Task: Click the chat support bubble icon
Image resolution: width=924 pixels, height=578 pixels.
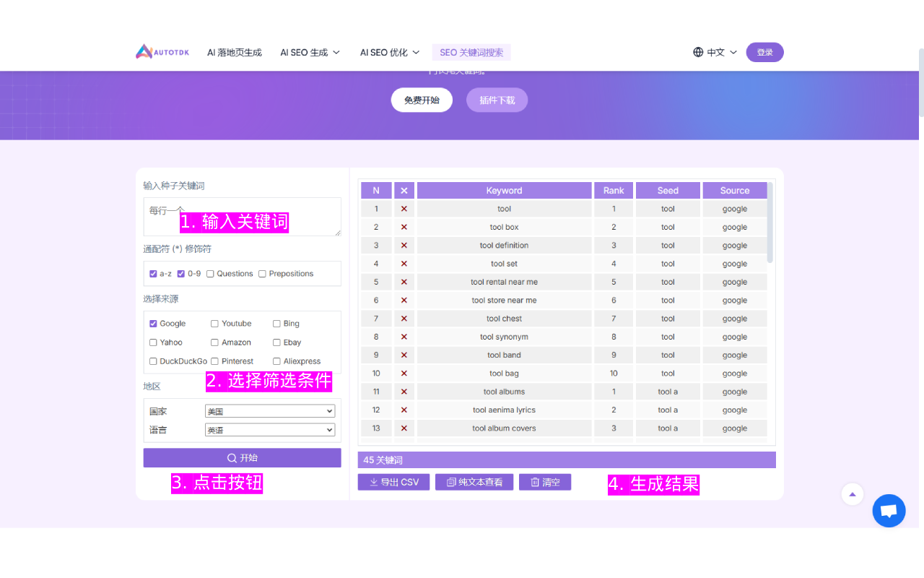Action: tap(889, 511)
